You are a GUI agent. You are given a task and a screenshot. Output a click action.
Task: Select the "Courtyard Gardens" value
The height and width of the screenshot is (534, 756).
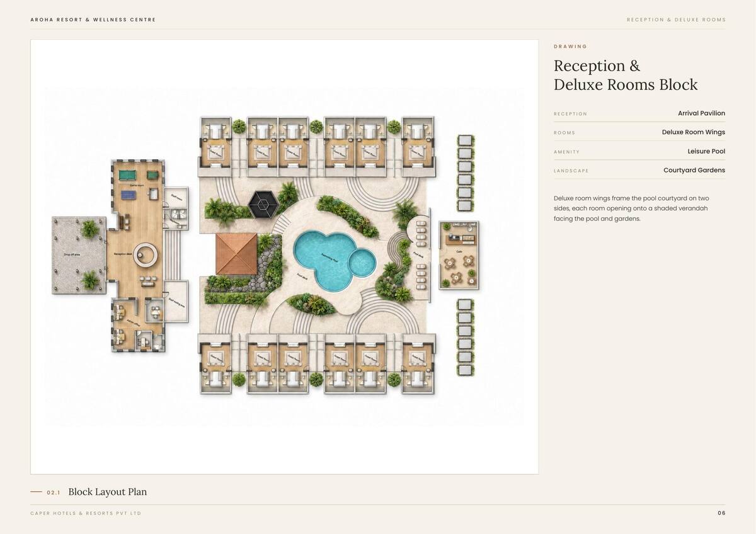tap(694, 170)
